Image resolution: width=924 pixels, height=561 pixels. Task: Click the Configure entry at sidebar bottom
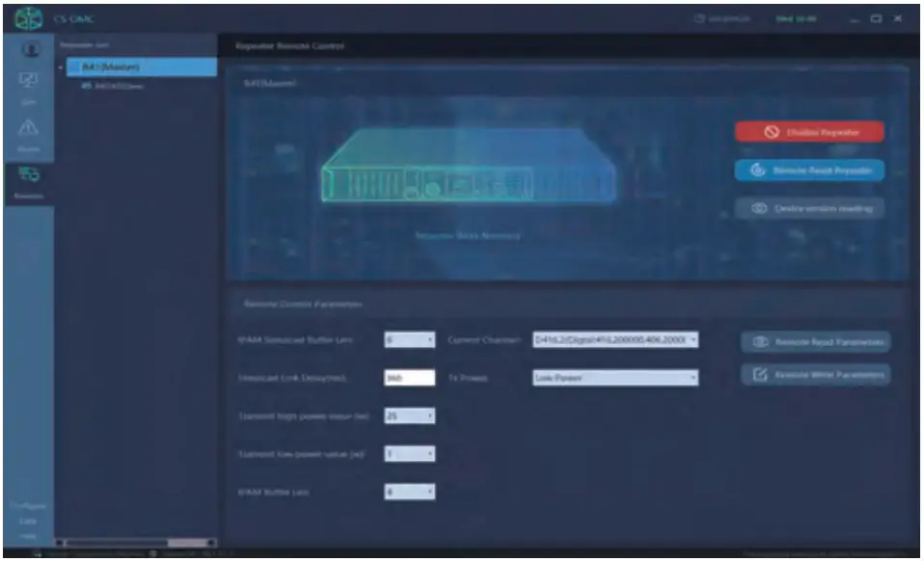(x=28, y=506)
